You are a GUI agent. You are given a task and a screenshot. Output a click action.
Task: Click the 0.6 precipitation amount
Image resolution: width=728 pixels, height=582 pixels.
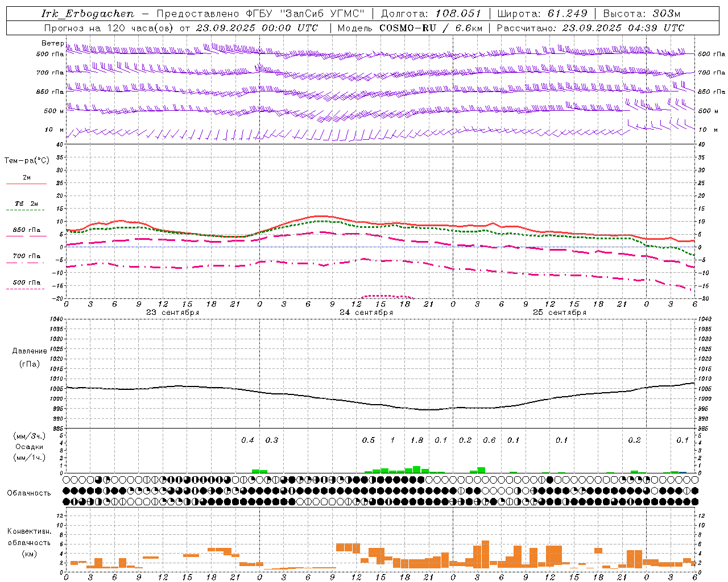coord(489,440)
